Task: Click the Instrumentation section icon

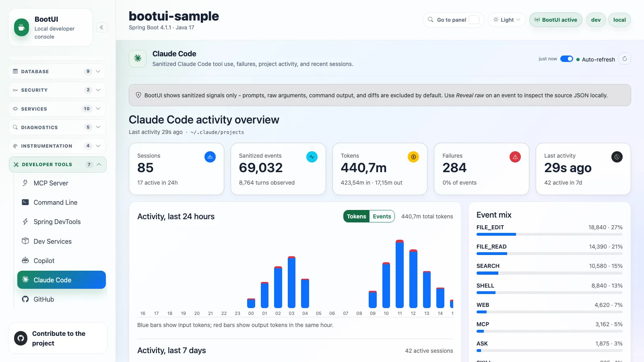Action: pos(15,146)
